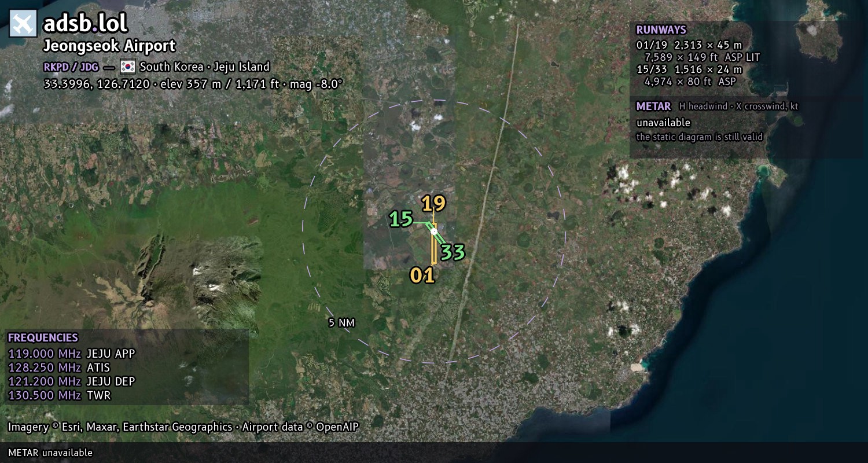Click the 4,974 × 80 ft ASP line
868x463 pixels.
(690, 82)
